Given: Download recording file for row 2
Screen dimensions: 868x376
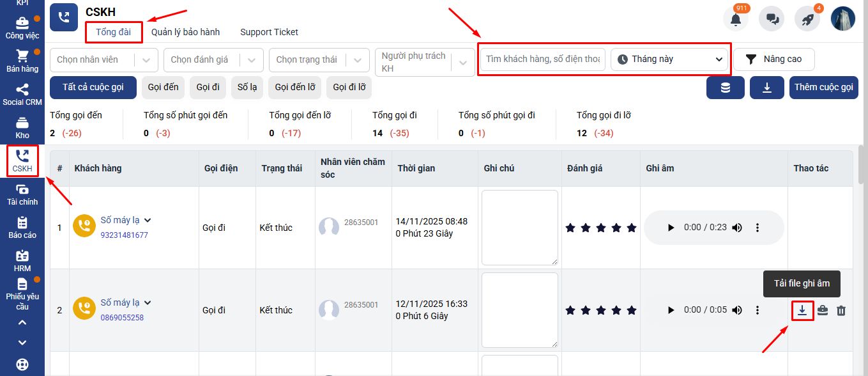Looking at the screenshot, I should [802, 311].
